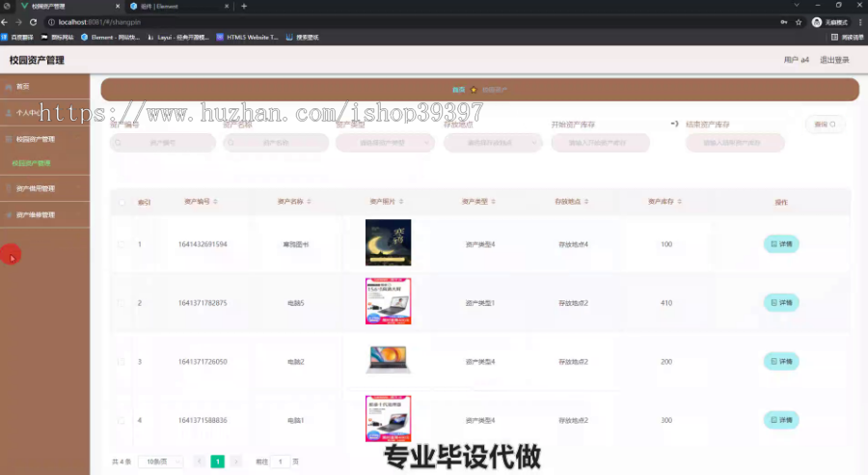The width and height of the screenshot is (868, 475).
Task: Switch to the 组件 | Element browser tab
Action: (x=177, y=6)
